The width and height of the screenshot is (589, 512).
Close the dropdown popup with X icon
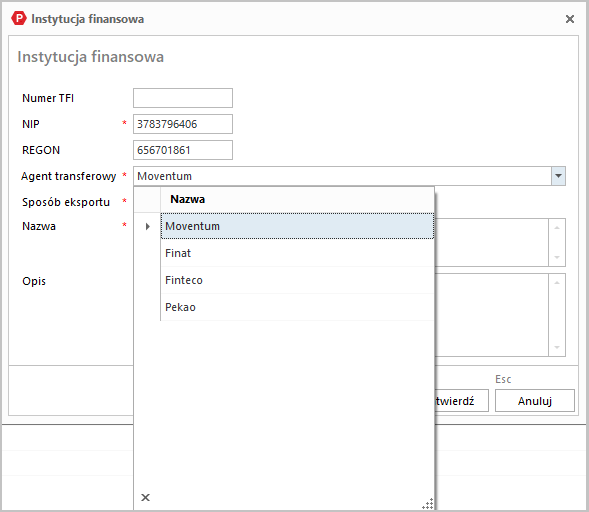(x=145, y=497)
